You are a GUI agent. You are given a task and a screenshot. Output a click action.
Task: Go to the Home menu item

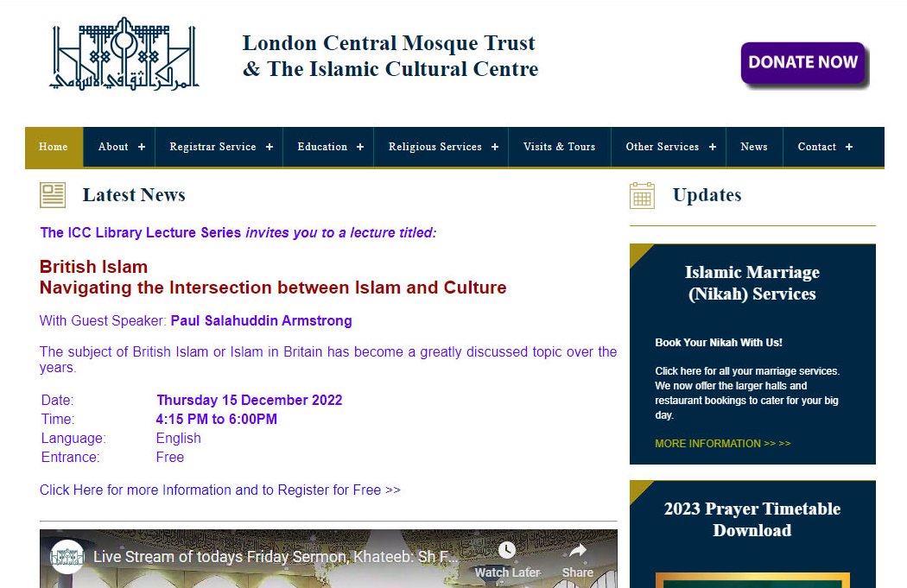pos(54,147)
